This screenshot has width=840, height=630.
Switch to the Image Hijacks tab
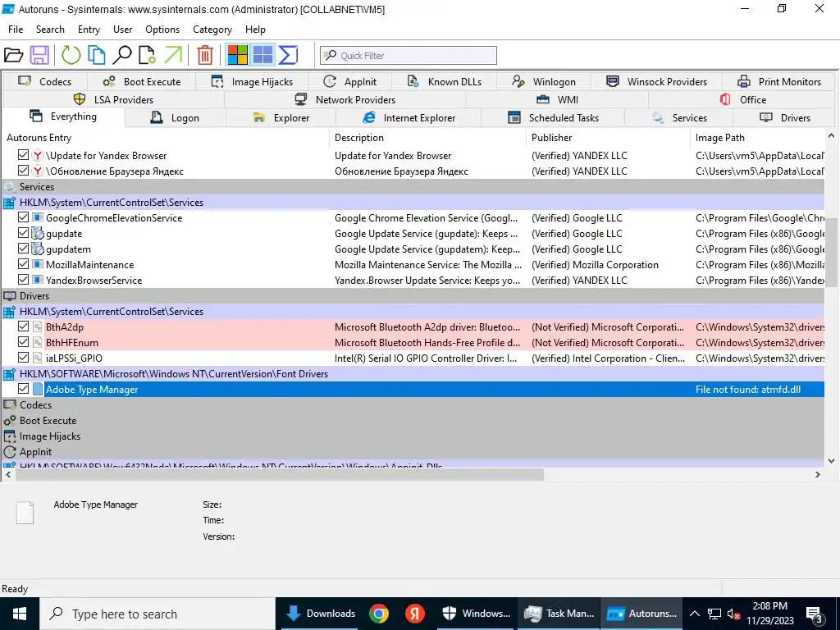click(x=252, y=82)
